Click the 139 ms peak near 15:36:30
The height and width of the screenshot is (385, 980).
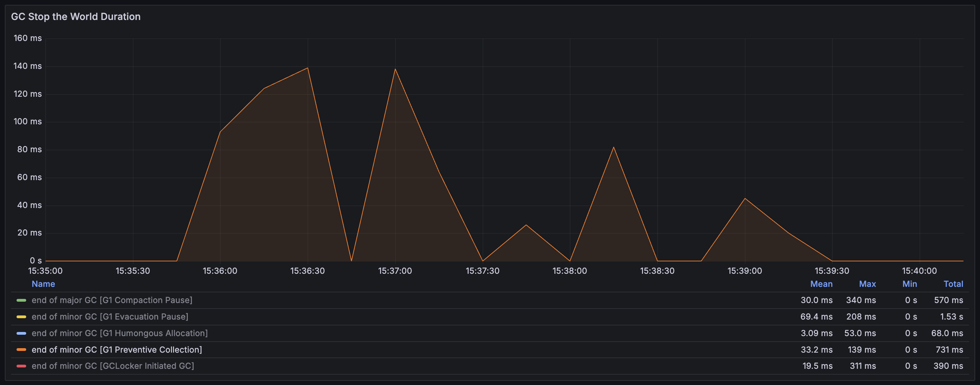pyautogui.click(x=307, y=68)
